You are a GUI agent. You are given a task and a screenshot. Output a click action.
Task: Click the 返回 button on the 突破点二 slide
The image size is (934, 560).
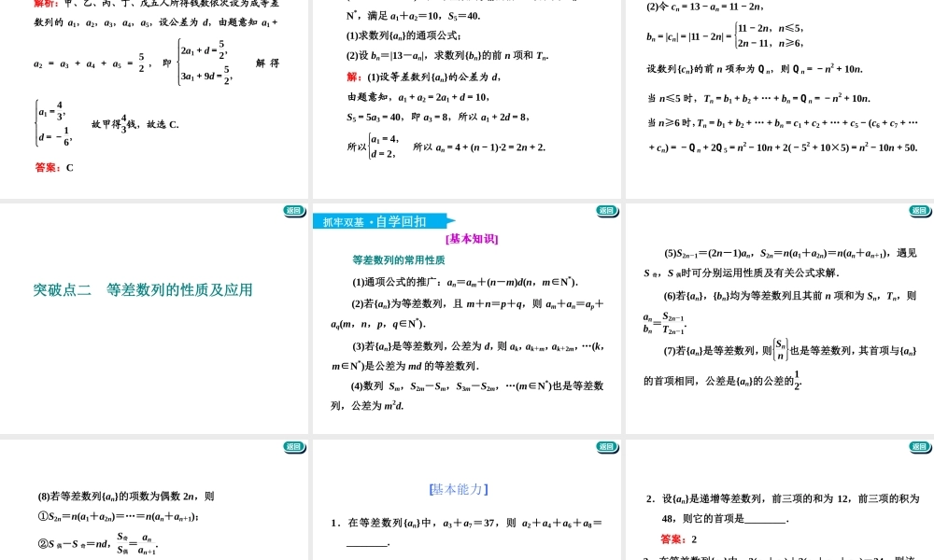294,211
